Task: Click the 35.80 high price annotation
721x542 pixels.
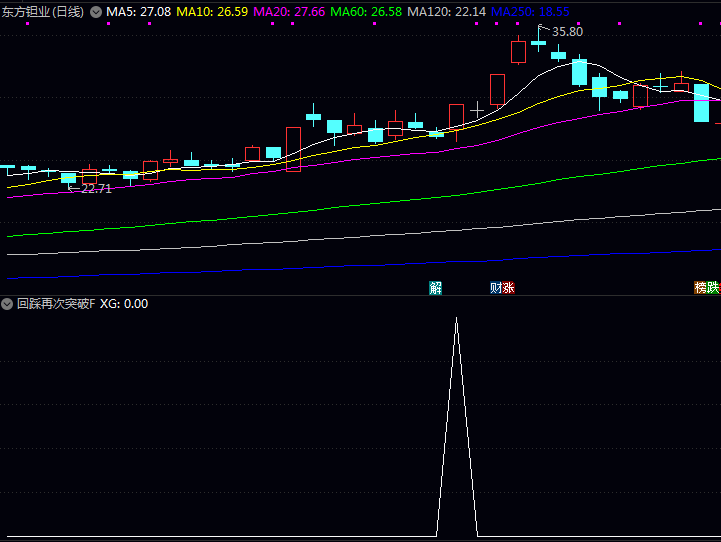Action: tap(567, 32)
